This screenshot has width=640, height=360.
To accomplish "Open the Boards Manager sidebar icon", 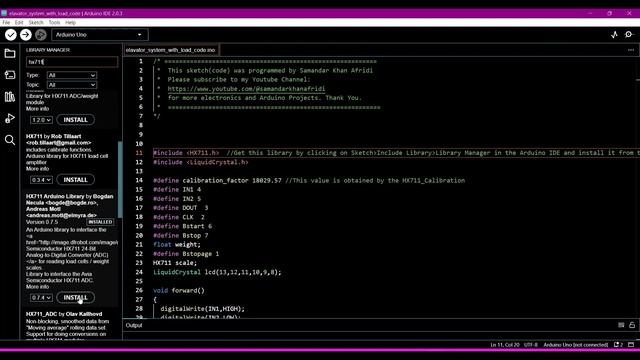I will 10,75.
